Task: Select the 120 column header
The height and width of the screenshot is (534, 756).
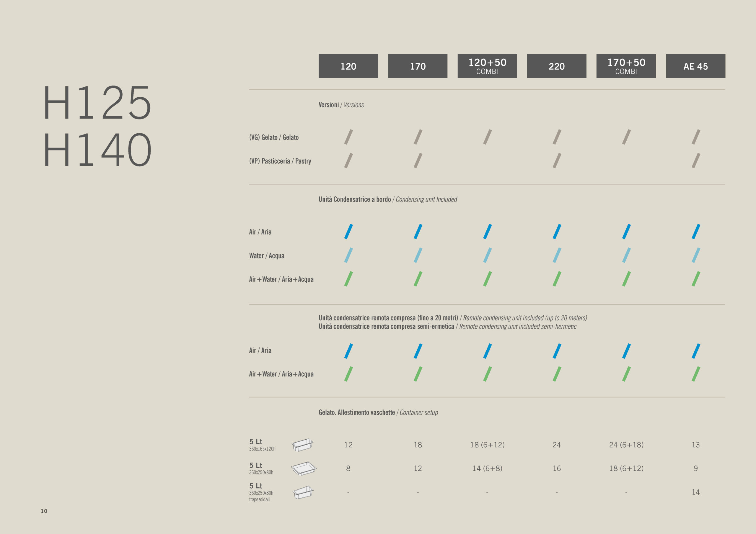Action: pyautogui.click(x=348, y=66)
